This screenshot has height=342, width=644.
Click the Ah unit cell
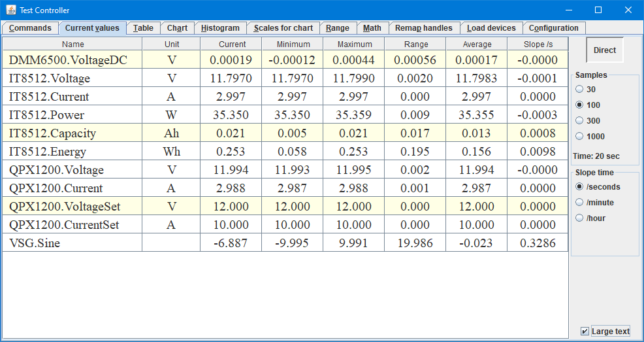tap(171, 133)
